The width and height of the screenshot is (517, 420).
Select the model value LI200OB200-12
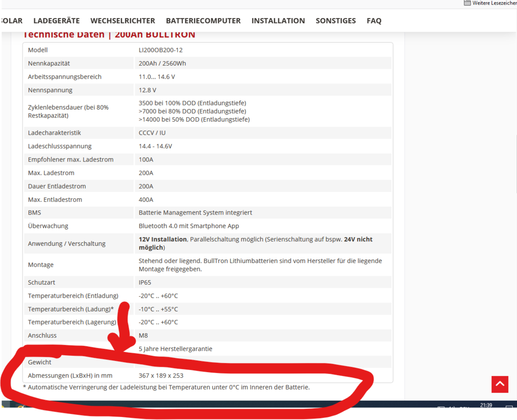click(x=161, y=50)
